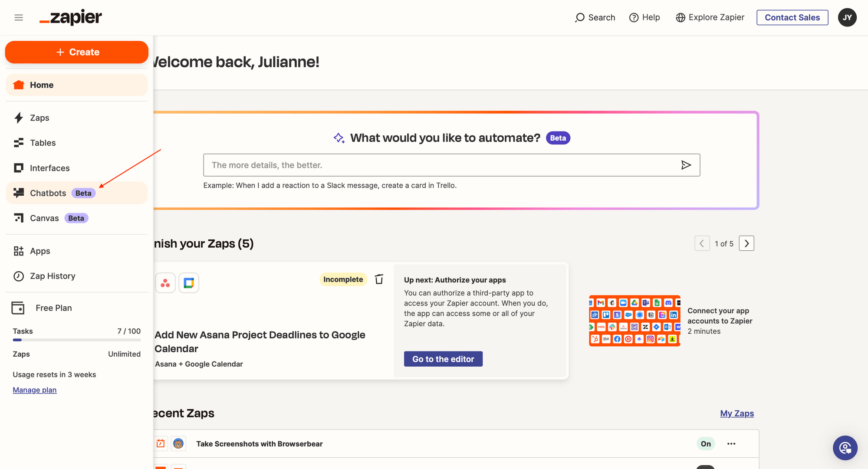Click the My Zaps link

tap(737, 413)
